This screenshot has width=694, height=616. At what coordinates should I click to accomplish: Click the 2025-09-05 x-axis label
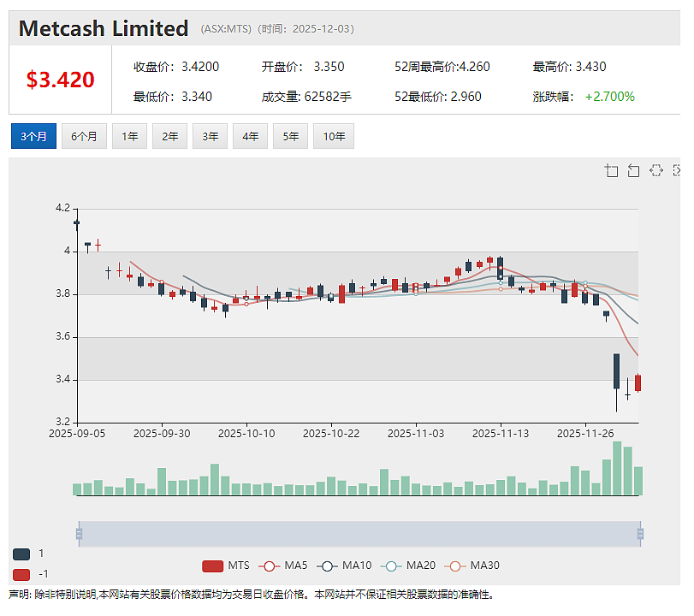pos(77,434)
